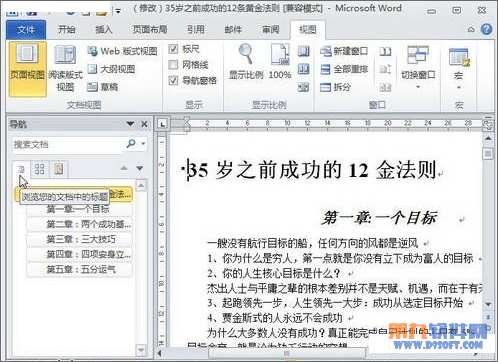Customize Quick Access Toolbar dropdown
498x362 pixels.
[118, 11]
